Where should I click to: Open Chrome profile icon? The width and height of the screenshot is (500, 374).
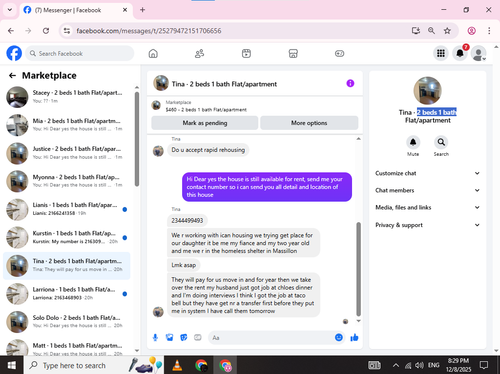coord(471,31)
